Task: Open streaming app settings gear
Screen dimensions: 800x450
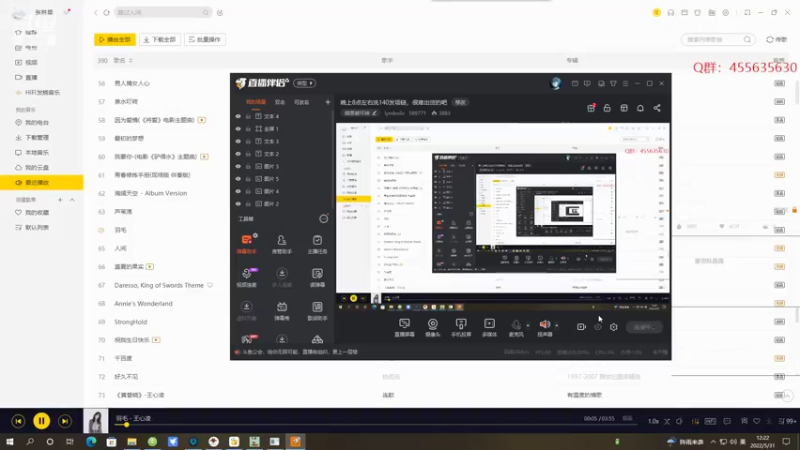Action: pyautogui.click(x=614, y=327)
